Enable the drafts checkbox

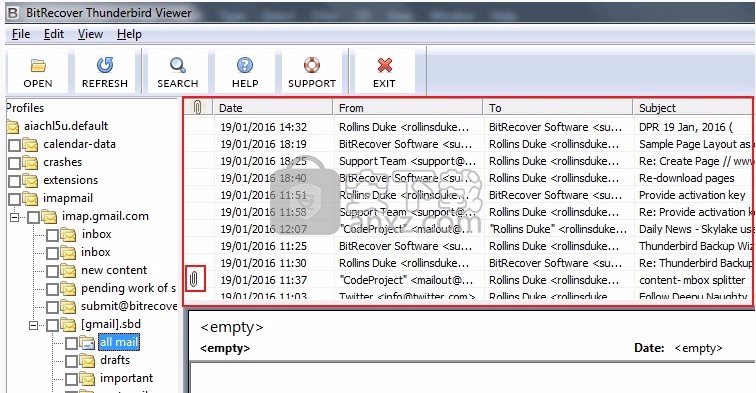[x=71, y=361]
